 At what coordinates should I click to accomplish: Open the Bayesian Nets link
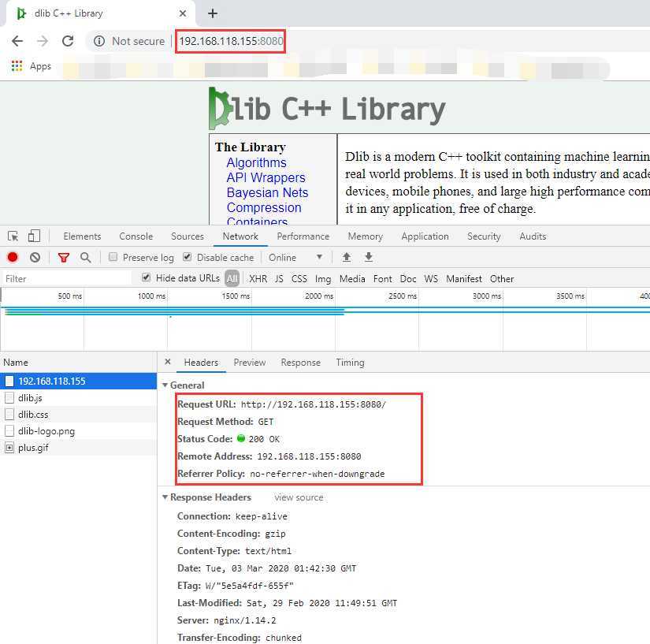point(267,192)
